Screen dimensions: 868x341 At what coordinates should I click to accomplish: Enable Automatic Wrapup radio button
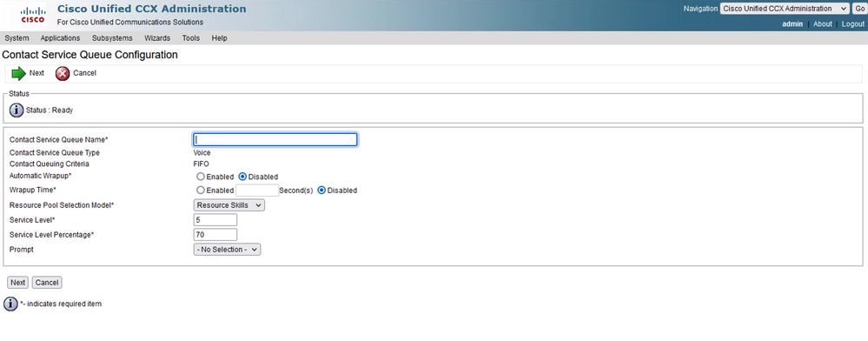(201, 177)
